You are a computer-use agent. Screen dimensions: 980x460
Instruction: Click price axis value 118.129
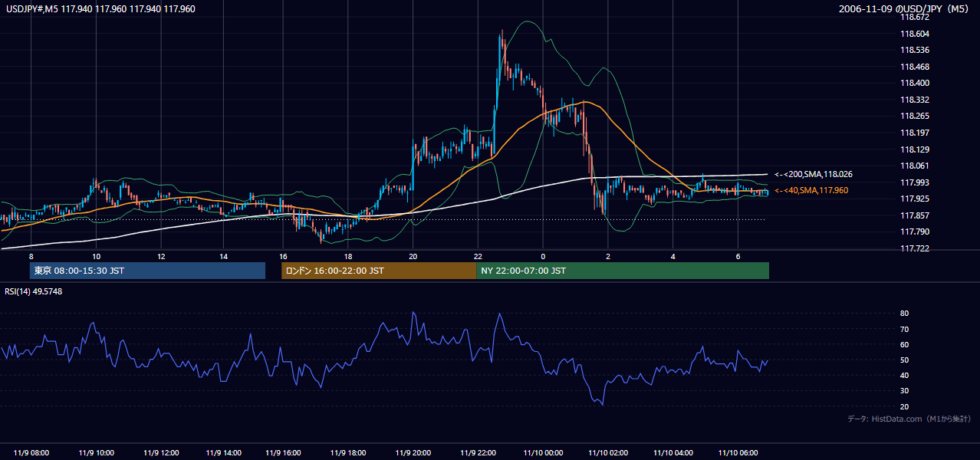tap(915, 149)
